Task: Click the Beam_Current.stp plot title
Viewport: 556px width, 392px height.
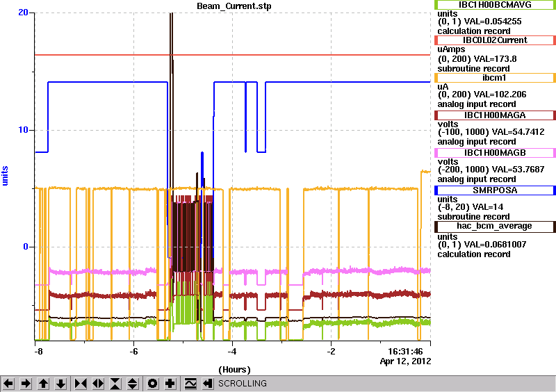Action: [x=234, y=6]
